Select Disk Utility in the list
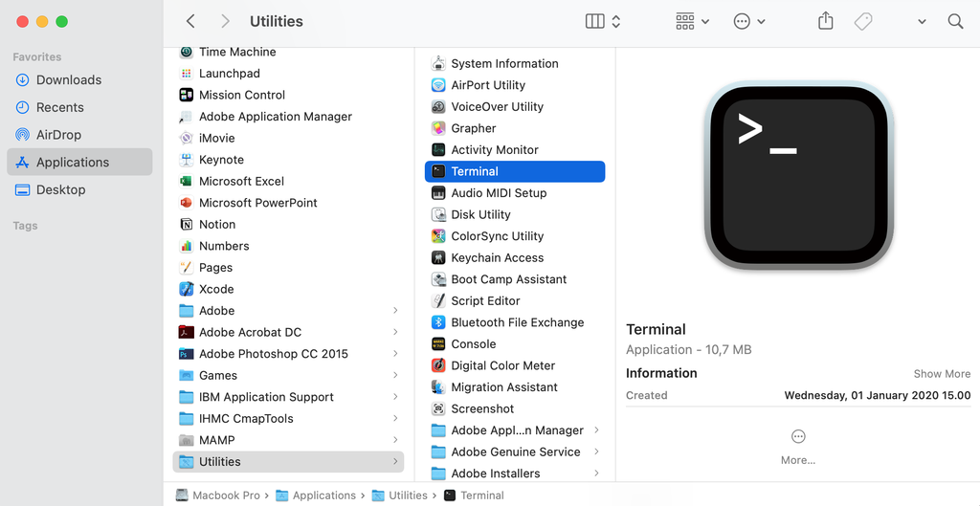The height and width of the screenshot is (506, 980). click(x=480, y=215)
